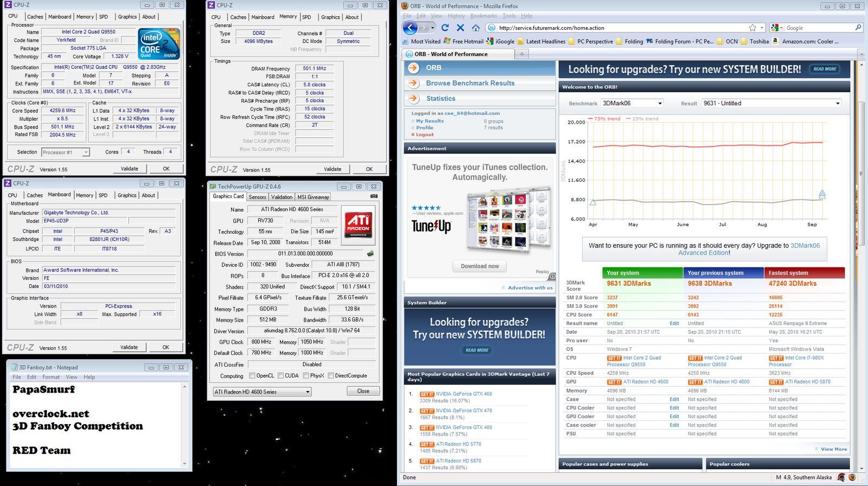Go back using Firefox Back arrow
This screenshot has width=868, height=486.
(x=410, y=28)
